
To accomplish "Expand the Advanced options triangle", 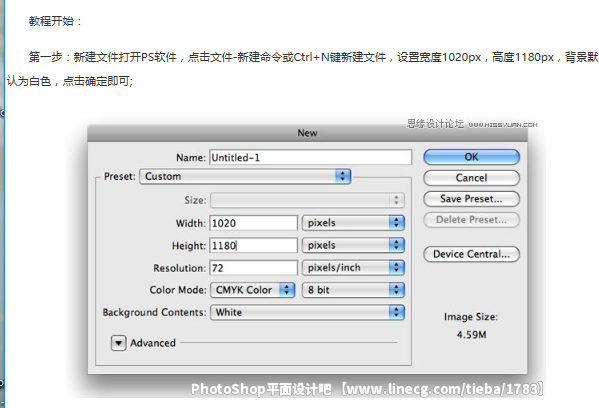I will point(118,343).
